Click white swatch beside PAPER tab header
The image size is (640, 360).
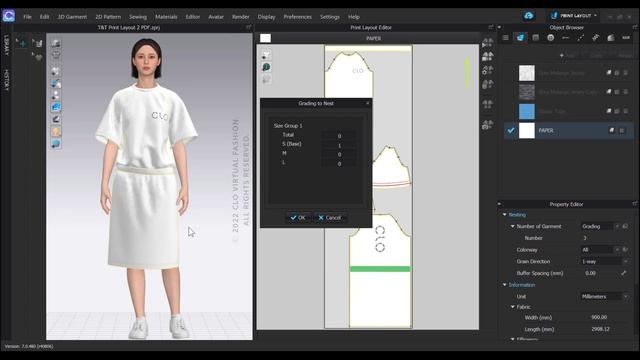click(x=265, y=38)
